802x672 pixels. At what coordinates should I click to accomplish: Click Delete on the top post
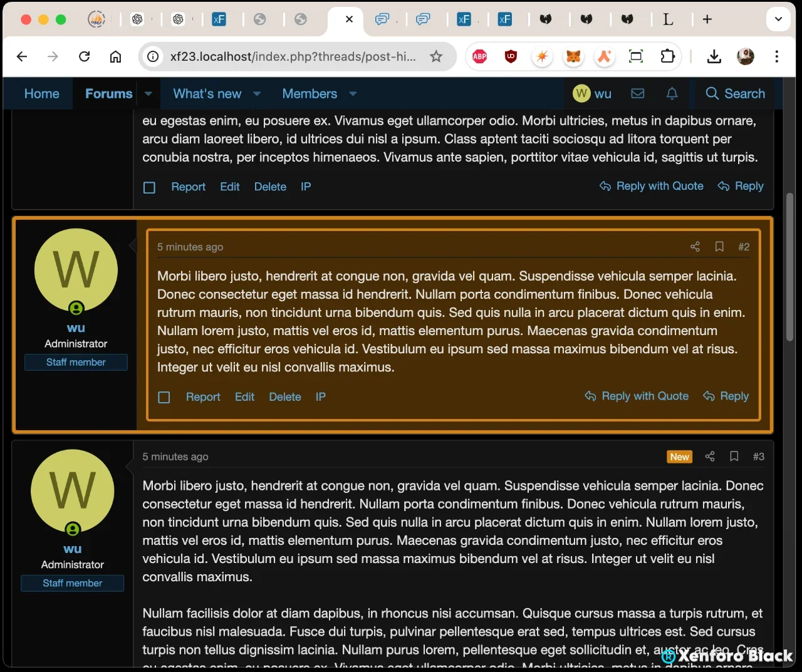point(270,187)
